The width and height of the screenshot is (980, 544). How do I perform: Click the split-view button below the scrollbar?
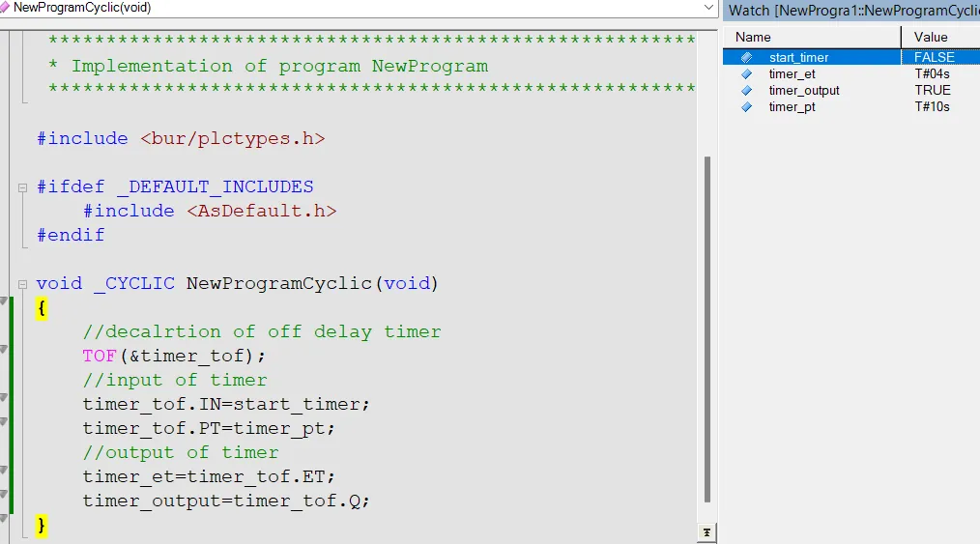click(706, 532)
